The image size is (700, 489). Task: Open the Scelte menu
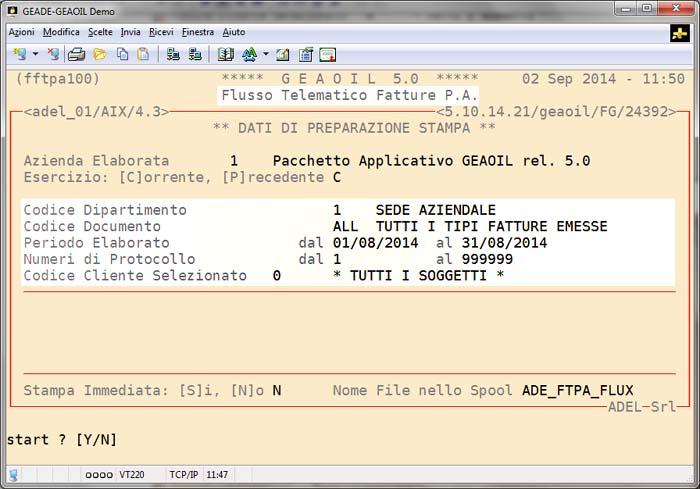click(x=100, y=32)
